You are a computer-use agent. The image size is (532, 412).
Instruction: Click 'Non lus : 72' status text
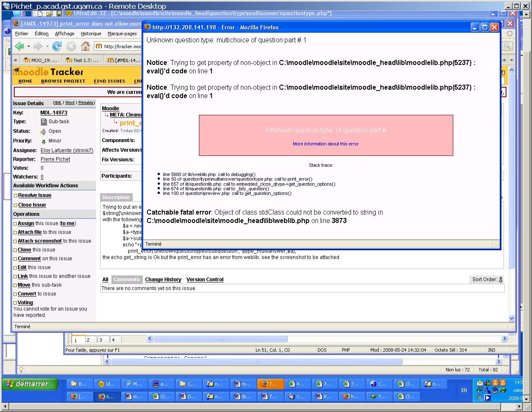[x=457, y=370]
